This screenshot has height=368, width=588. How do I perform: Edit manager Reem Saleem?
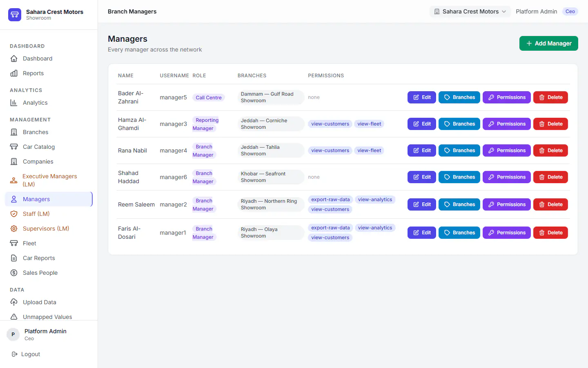click(422, 204)
